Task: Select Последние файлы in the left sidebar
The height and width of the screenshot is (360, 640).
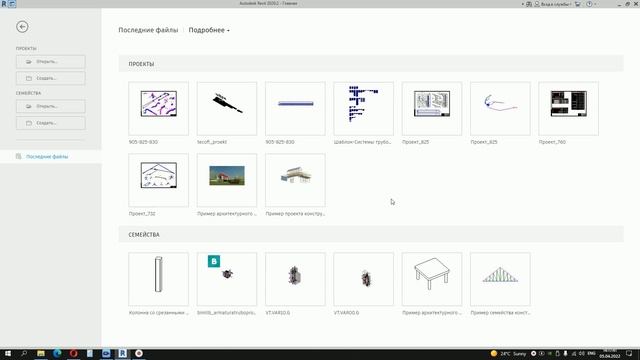Action: click(51, 157)
